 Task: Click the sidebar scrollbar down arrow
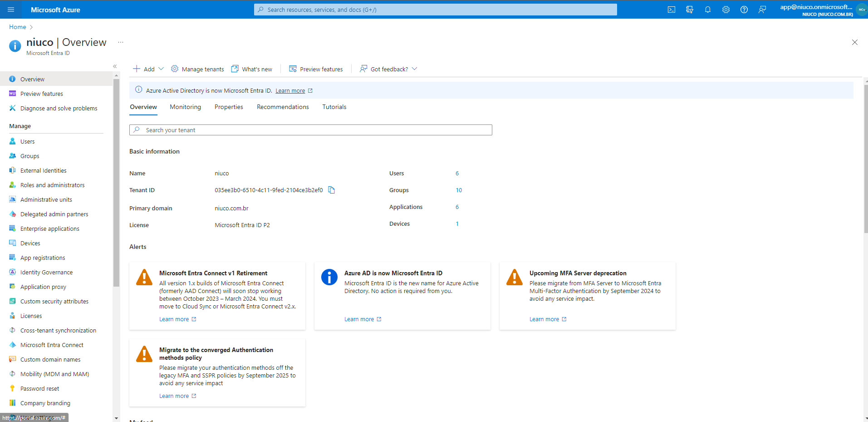pyautogui.click(x=116, y=418)
